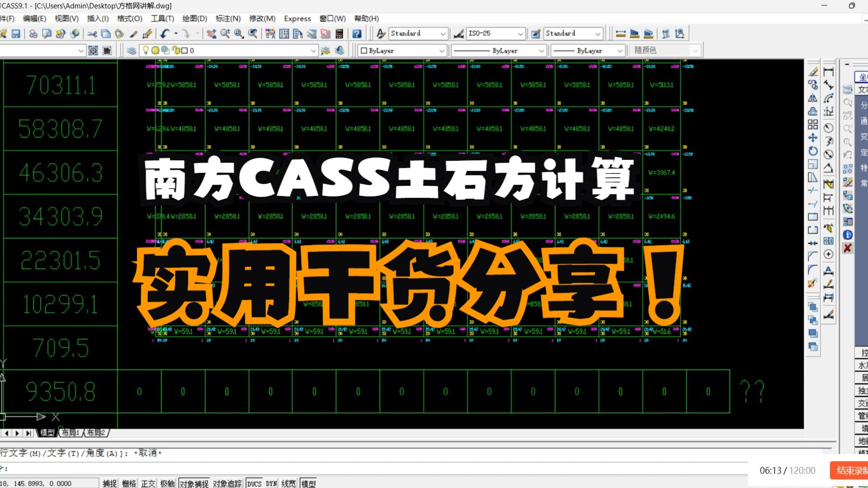Open the 帮助(H) menu
This screenshot has height=488, width=868.
[366, 18]
